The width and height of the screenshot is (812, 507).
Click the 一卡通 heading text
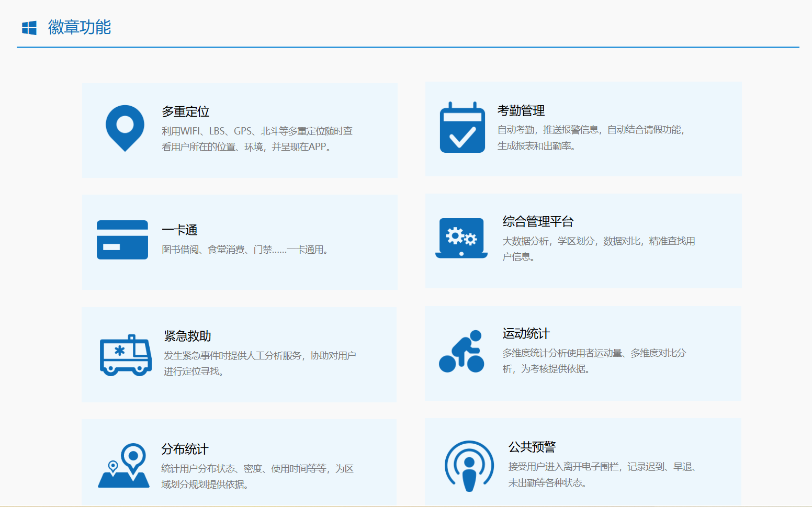[179, 230]
